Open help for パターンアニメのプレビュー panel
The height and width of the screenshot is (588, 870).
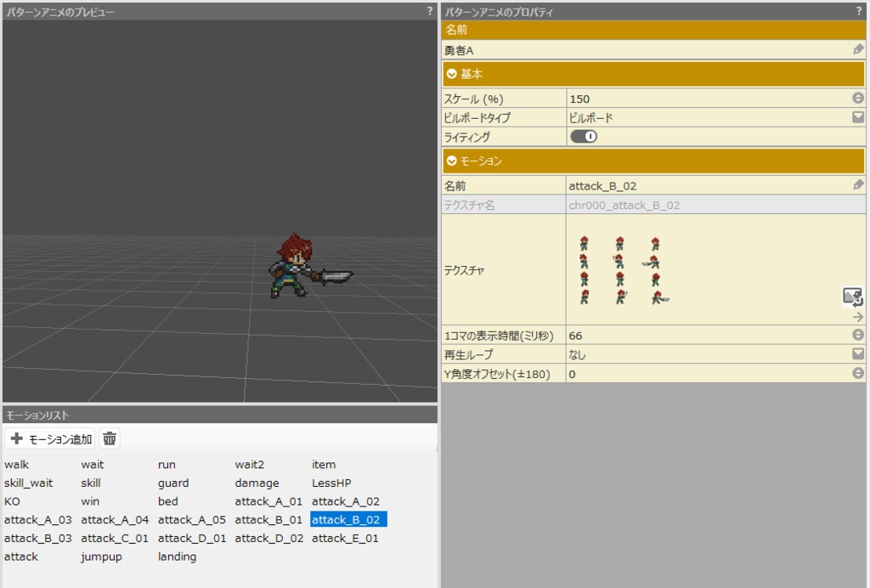[429, 11]
